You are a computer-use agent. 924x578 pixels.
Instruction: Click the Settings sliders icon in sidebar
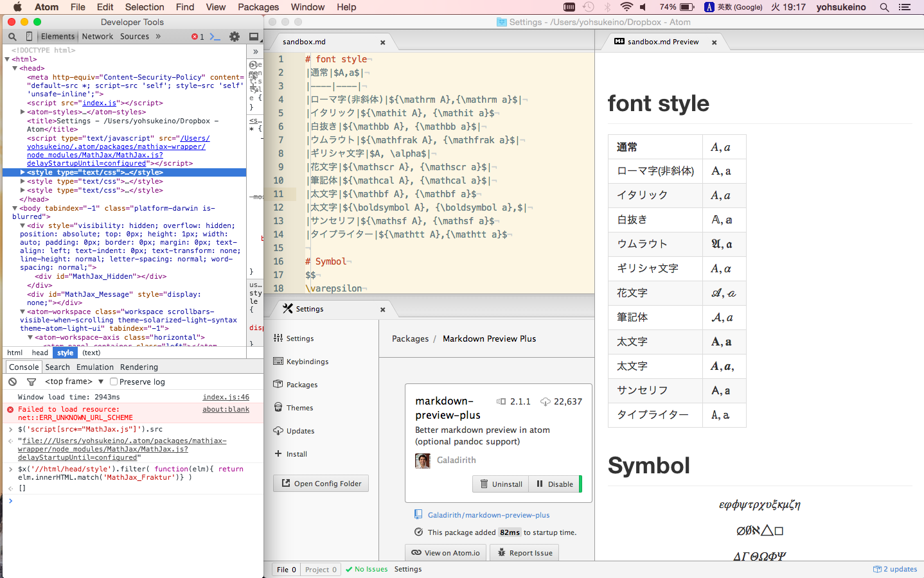(278, 338)
